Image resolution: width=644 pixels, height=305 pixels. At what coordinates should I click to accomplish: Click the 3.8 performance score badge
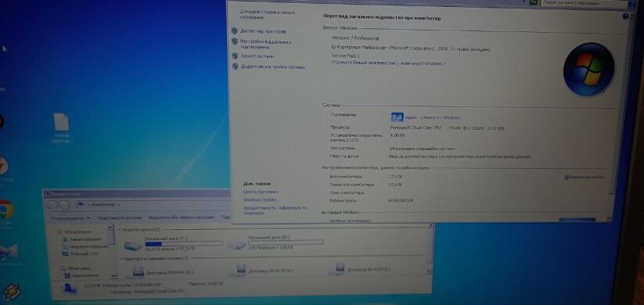tap(397, 117)
